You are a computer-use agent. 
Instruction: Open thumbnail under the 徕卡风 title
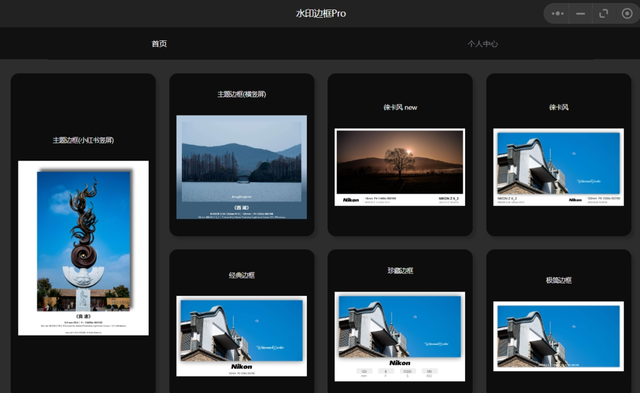coord(558,167)
